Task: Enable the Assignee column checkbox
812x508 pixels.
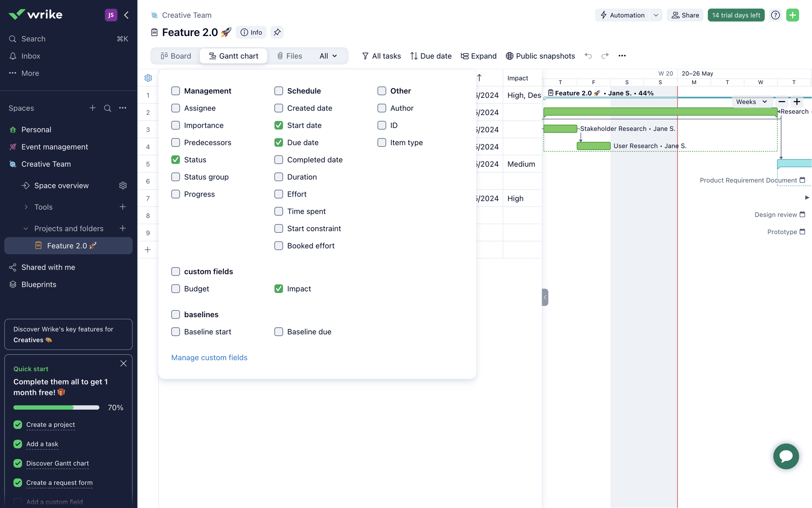Action: pos(176,108)
